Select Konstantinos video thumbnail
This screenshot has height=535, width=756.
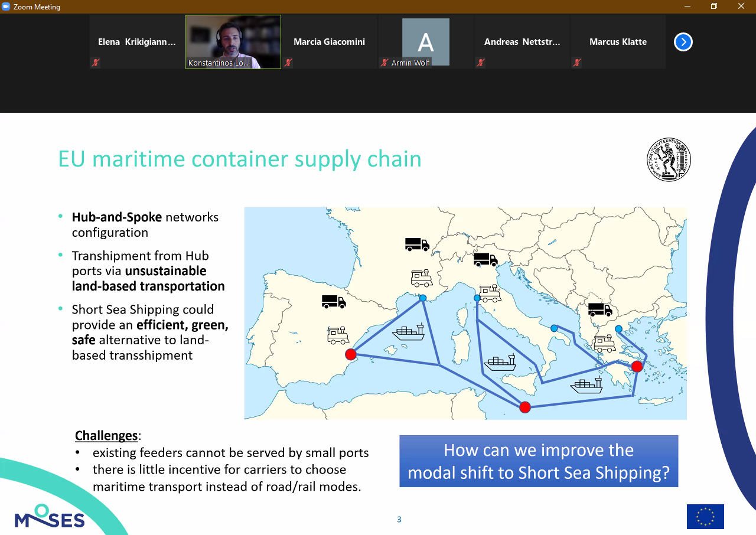pos(233,42)
